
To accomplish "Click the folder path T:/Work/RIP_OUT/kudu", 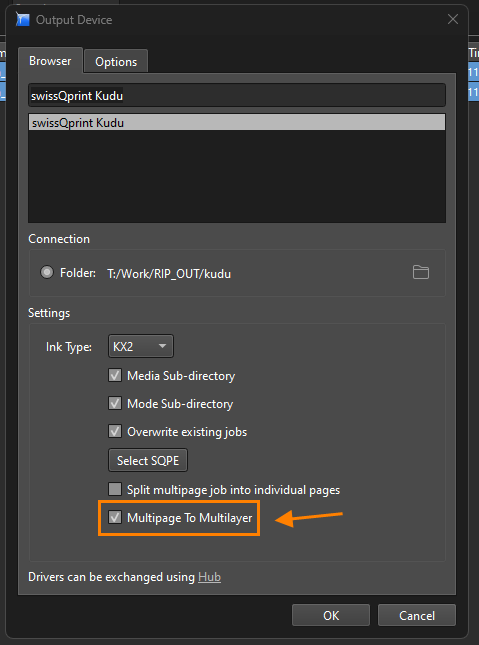I will tap(169, 274).
